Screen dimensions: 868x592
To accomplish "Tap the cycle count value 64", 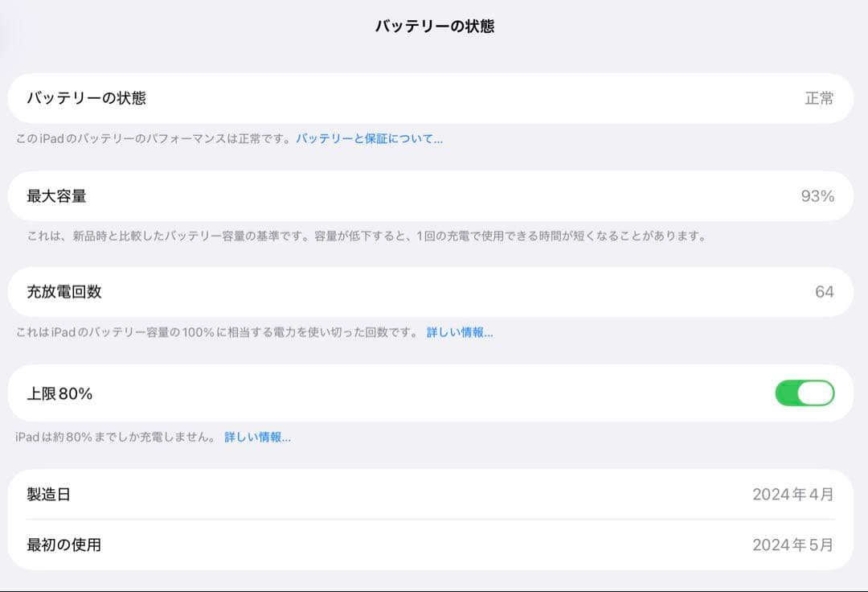I will pos(829,291).
